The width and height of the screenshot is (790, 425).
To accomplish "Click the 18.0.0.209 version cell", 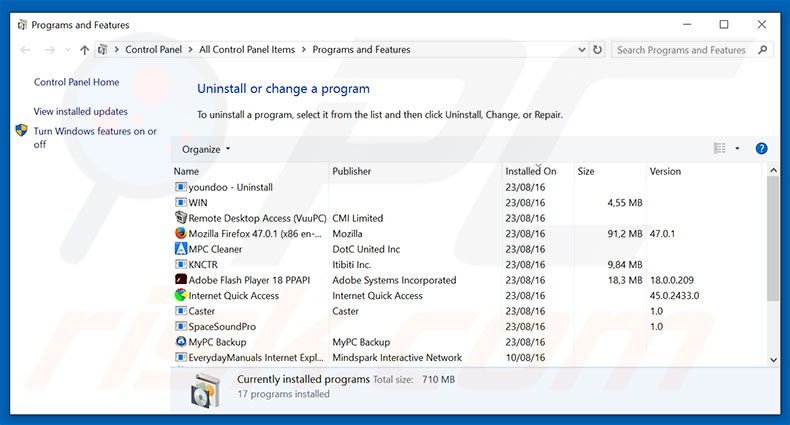I will (672, 280).
